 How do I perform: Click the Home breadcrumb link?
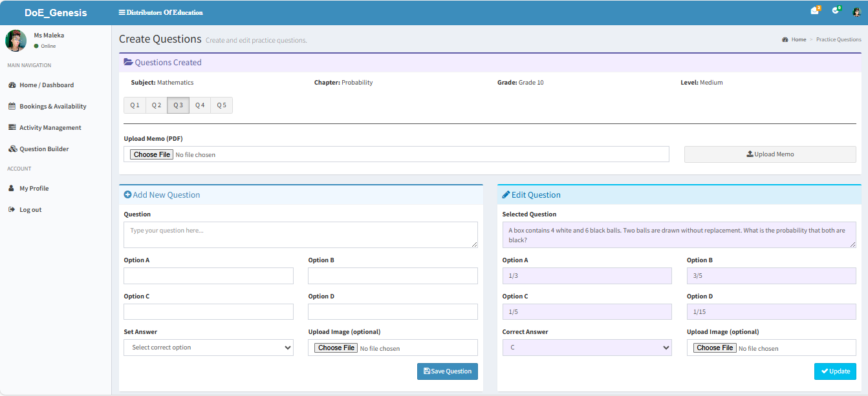click(x=798, y=39)
